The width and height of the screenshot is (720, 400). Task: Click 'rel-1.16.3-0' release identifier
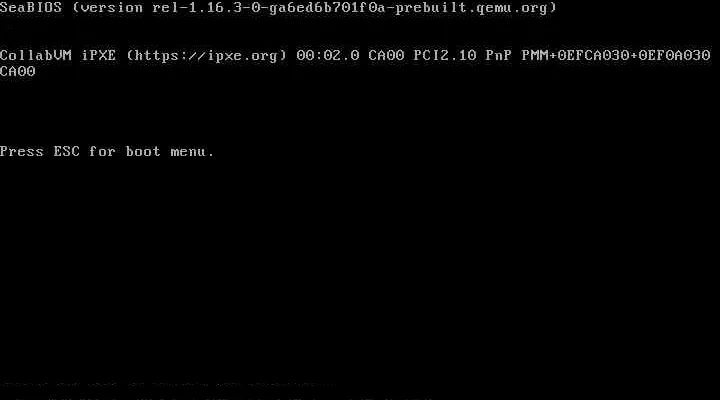point(206,8)
